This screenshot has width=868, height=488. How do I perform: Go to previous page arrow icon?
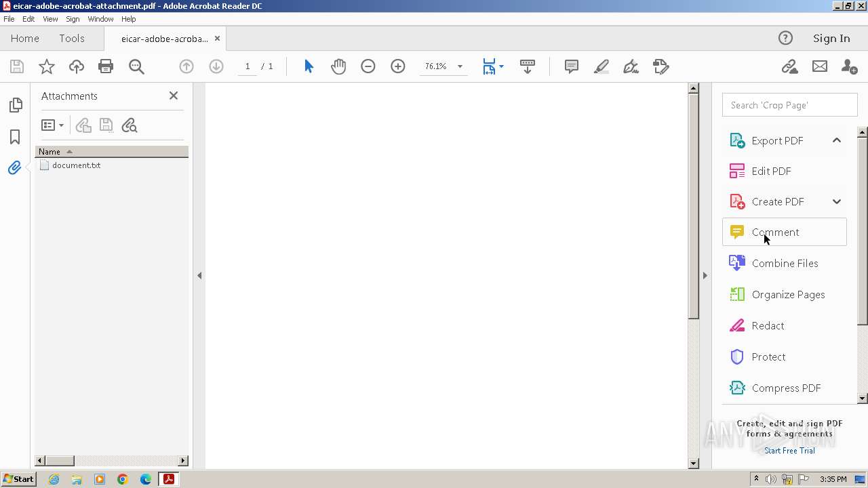(186, 66)
